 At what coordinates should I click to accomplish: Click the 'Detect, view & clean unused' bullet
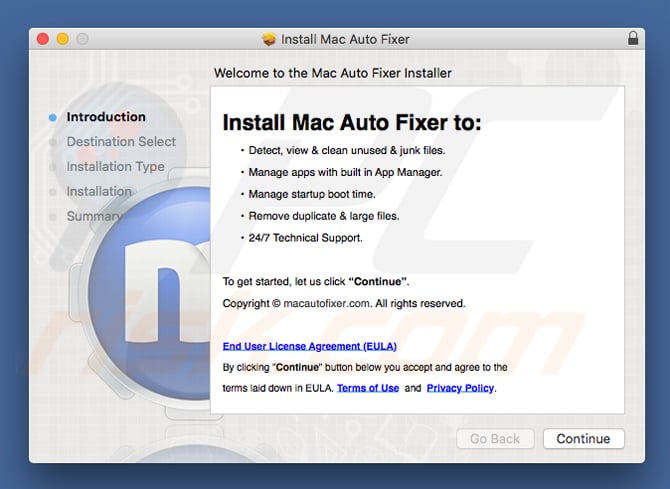click(347, 150)
